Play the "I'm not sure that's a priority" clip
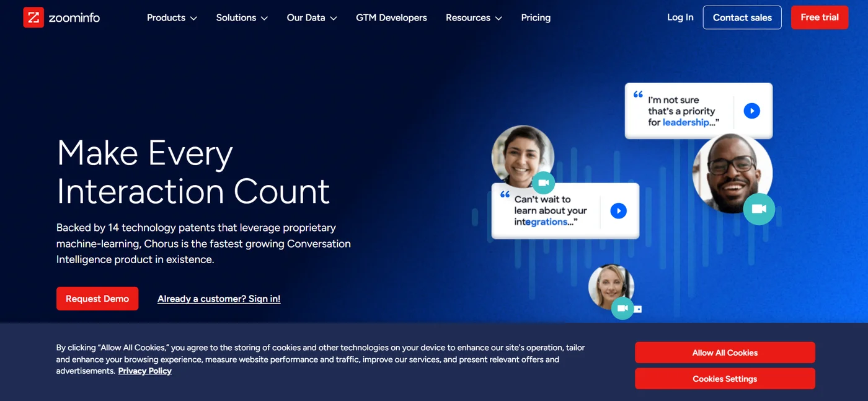Image resolution: width=868 pixels, height=401 pixels. point(751,111)
